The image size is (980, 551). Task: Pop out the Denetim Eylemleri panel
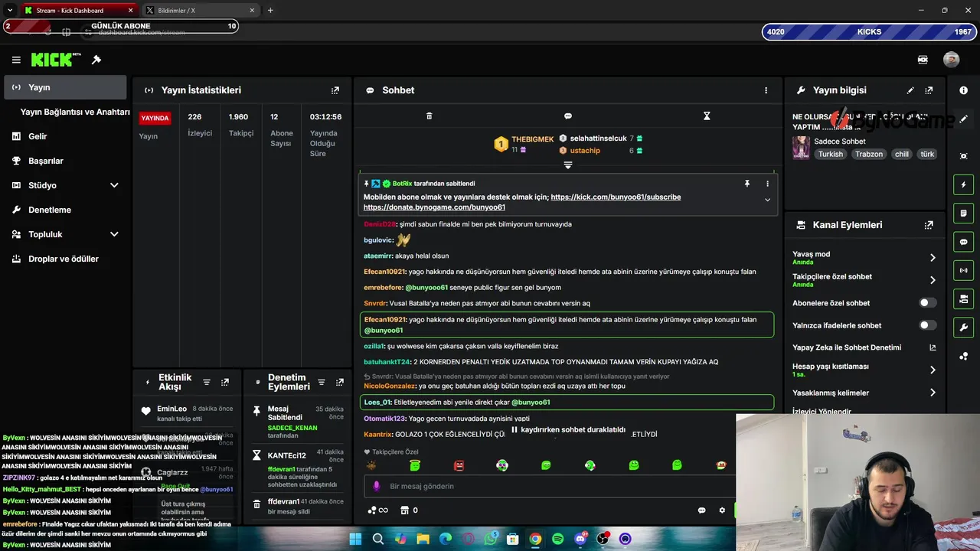(x=340, y=383)
